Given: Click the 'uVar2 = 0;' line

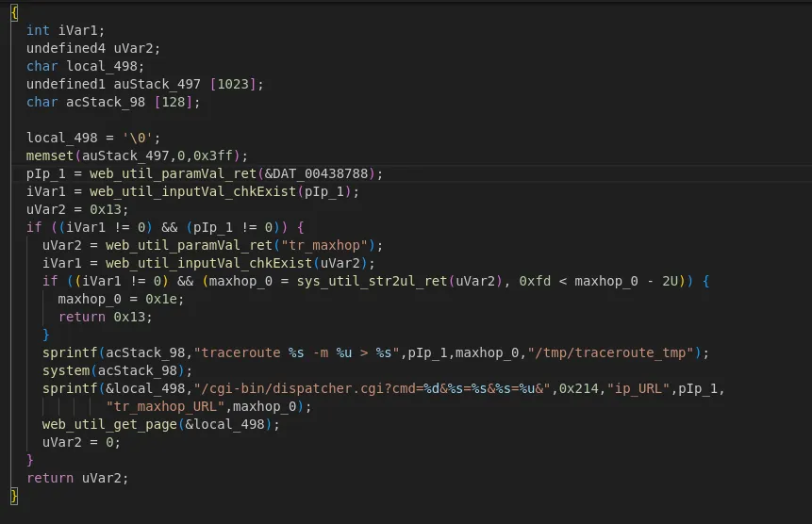Looking at the screenshot, I should click(x=81, y=442).
